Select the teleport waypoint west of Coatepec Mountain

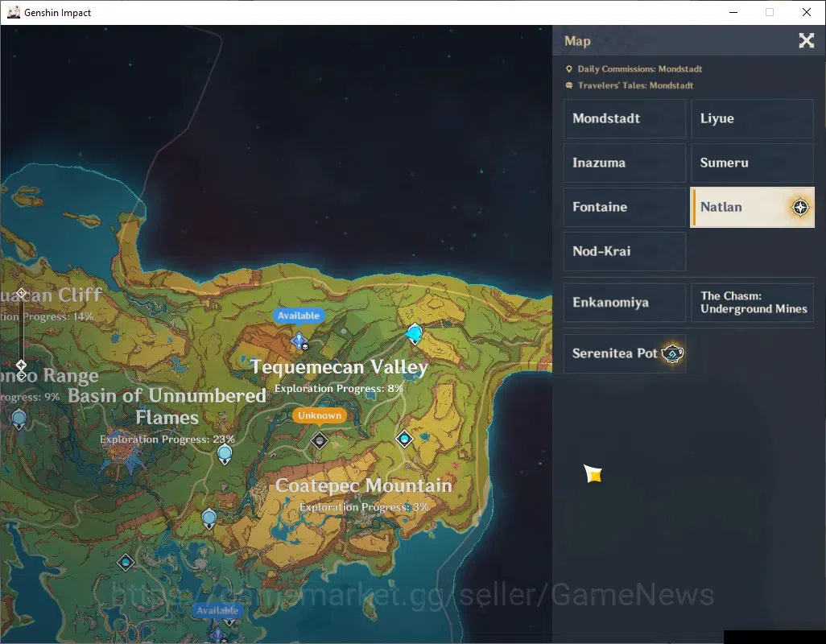pos(209,518)
